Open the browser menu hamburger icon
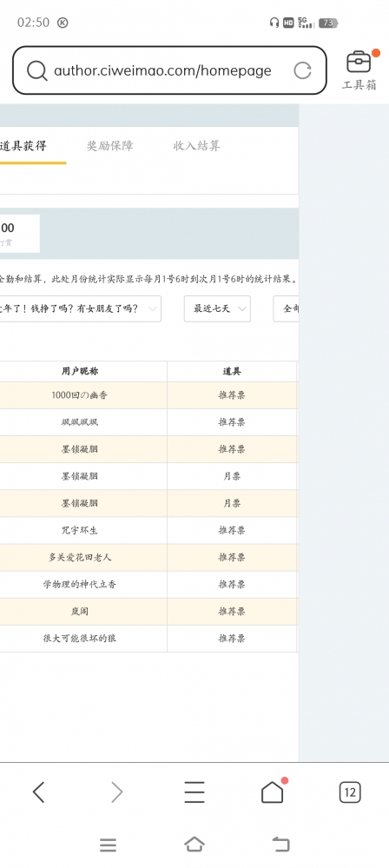389x868 pixels. point(194,792)
